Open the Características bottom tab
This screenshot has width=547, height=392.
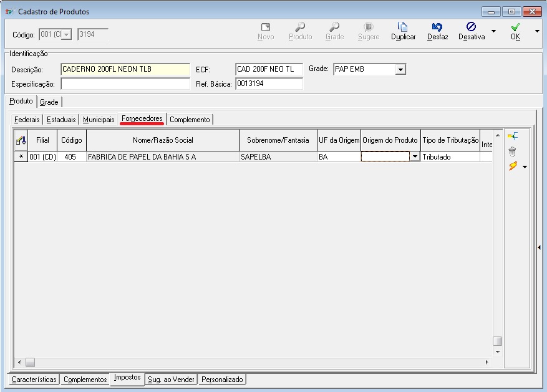[x=34, y=380]
